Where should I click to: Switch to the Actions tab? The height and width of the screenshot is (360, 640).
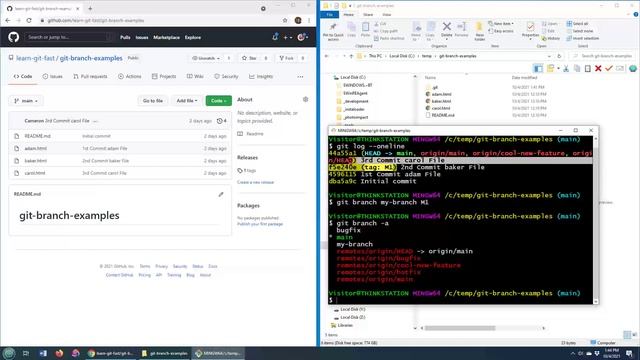pos(129,76)
